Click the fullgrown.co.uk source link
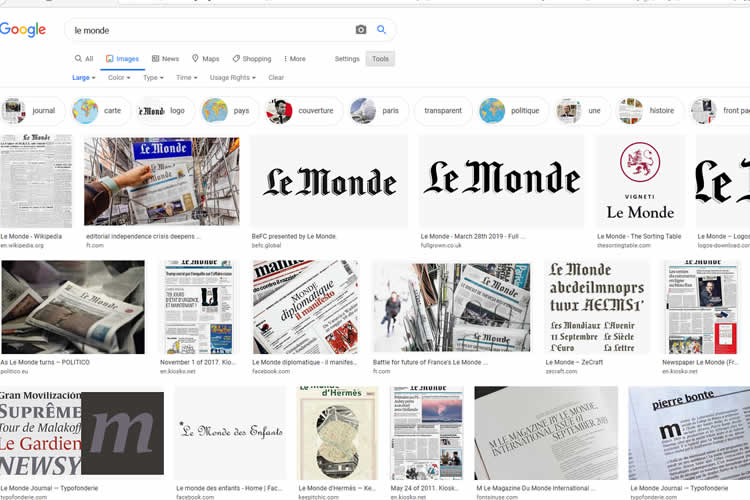 click(441, 245)
